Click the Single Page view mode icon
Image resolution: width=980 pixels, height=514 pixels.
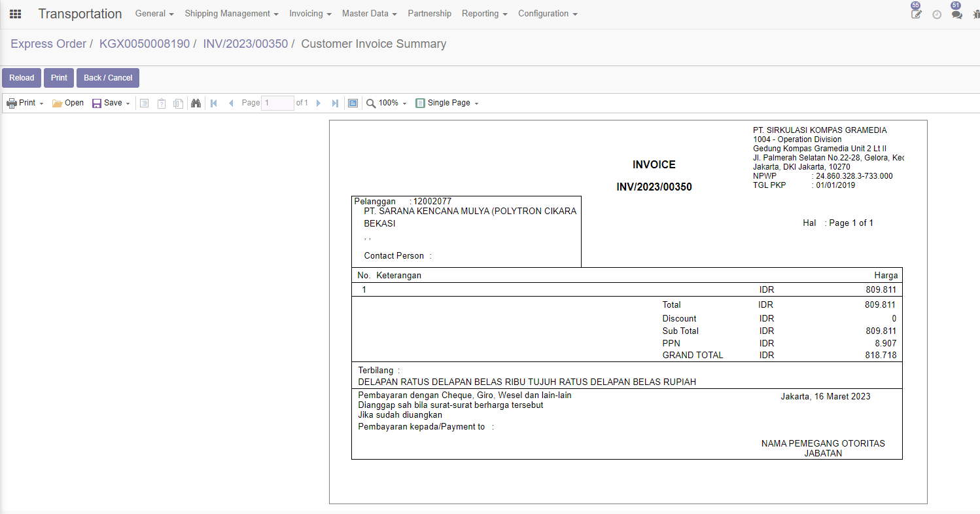(x=420, y=103)
